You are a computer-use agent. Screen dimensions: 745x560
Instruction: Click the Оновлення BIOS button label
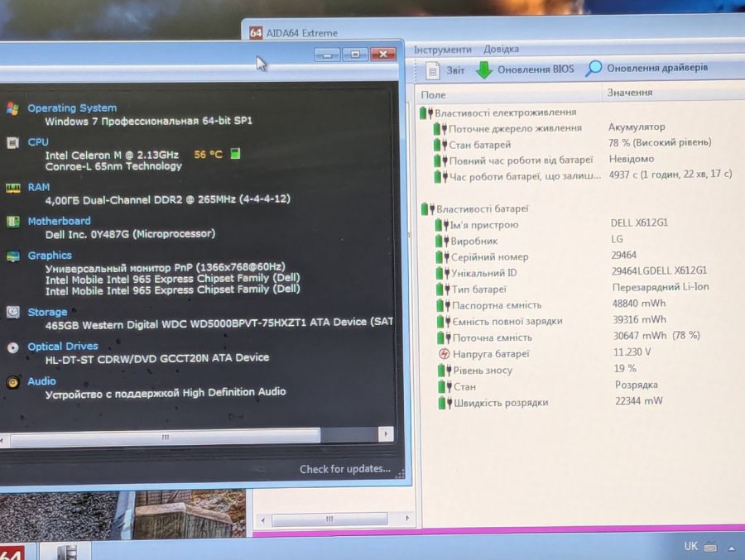[536, 69]
